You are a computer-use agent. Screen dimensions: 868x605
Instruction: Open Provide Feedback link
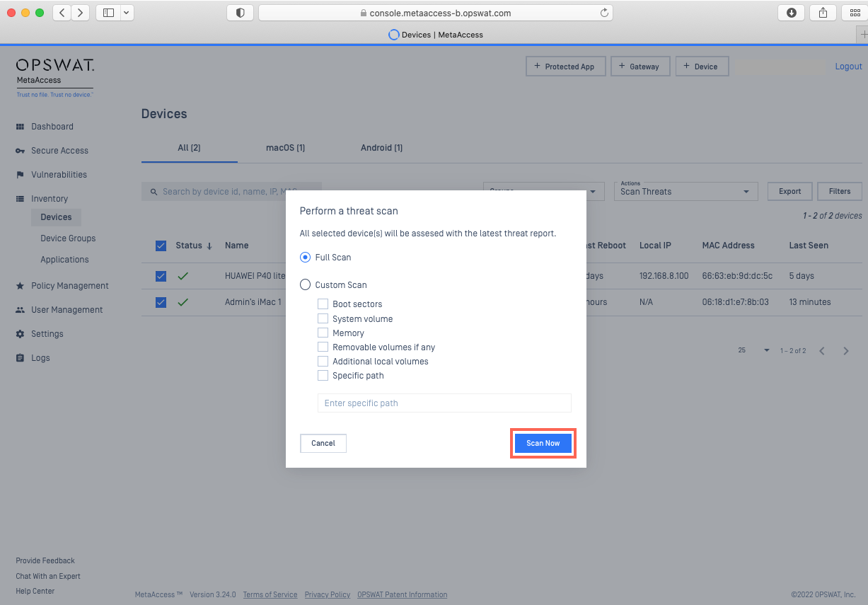point(45,560)
